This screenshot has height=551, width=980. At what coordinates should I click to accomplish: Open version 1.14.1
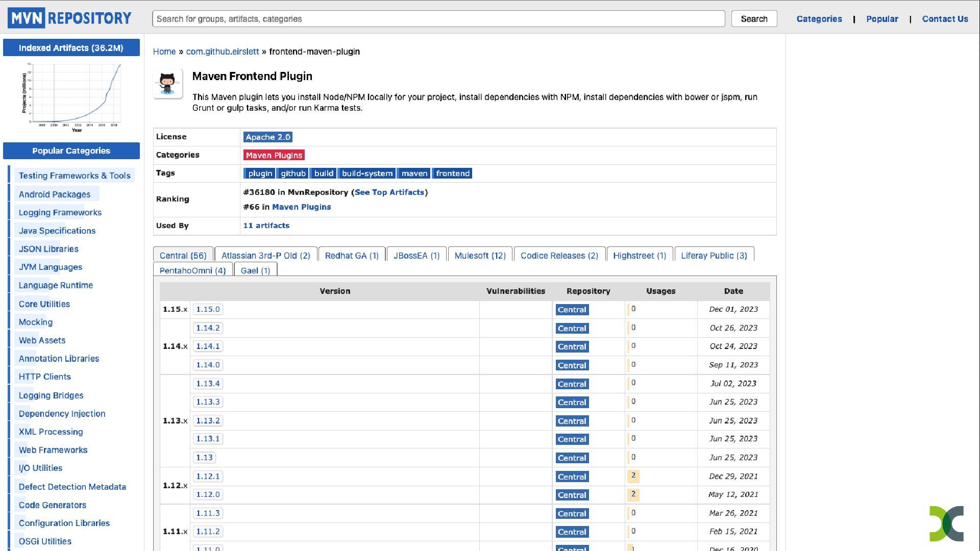(208, 346)
